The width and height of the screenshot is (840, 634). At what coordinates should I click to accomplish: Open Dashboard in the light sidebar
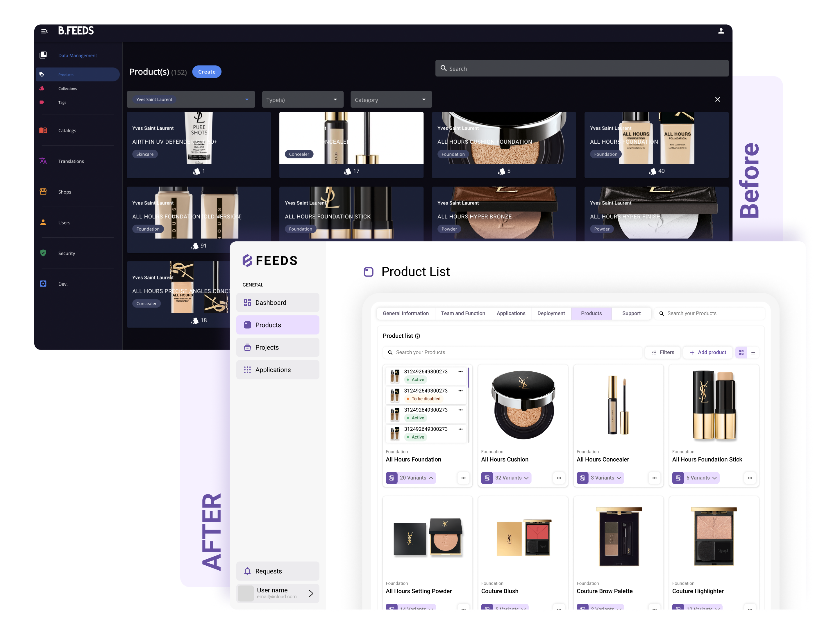tap(278, 303)
